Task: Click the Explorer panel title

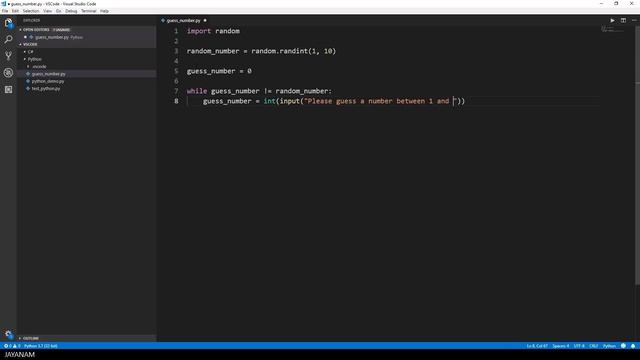Action: (31, 20)
